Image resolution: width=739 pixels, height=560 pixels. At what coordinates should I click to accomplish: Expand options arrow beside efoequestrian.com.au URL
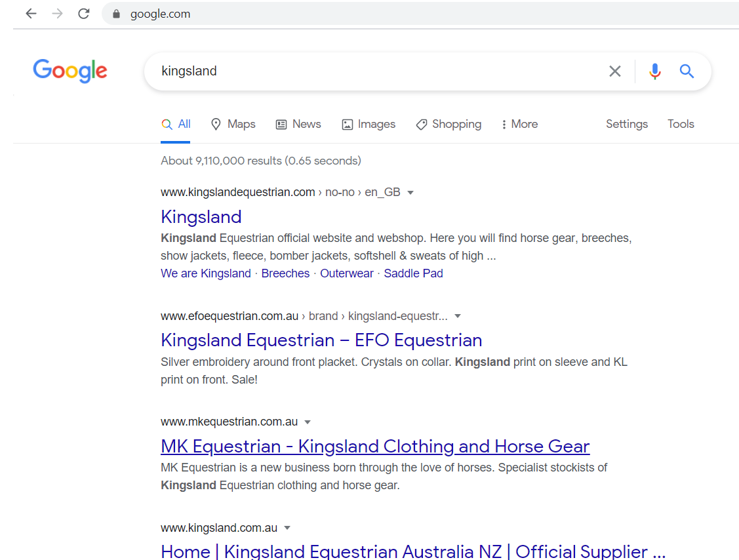click(x=458, y=316)
